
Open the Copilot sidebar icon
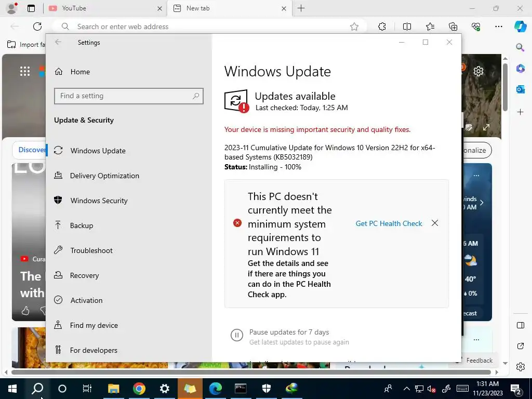click(520, 26)
